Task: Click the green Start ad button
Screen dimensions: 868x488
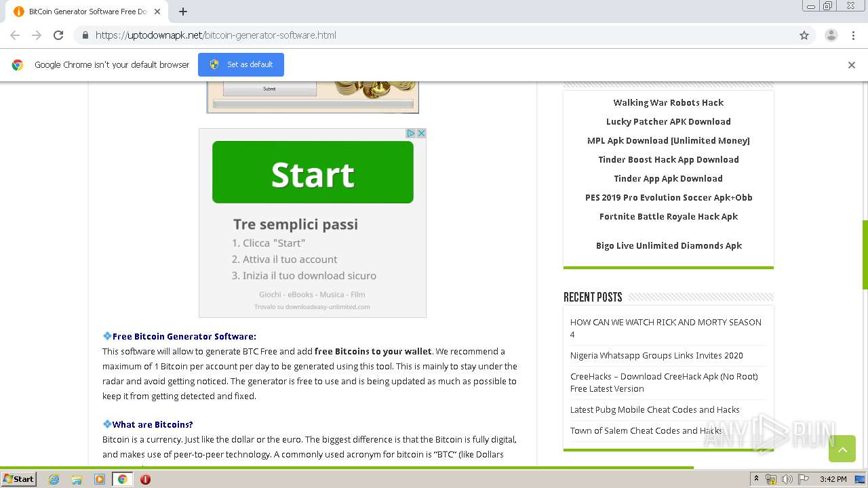Action: point(313,172)
